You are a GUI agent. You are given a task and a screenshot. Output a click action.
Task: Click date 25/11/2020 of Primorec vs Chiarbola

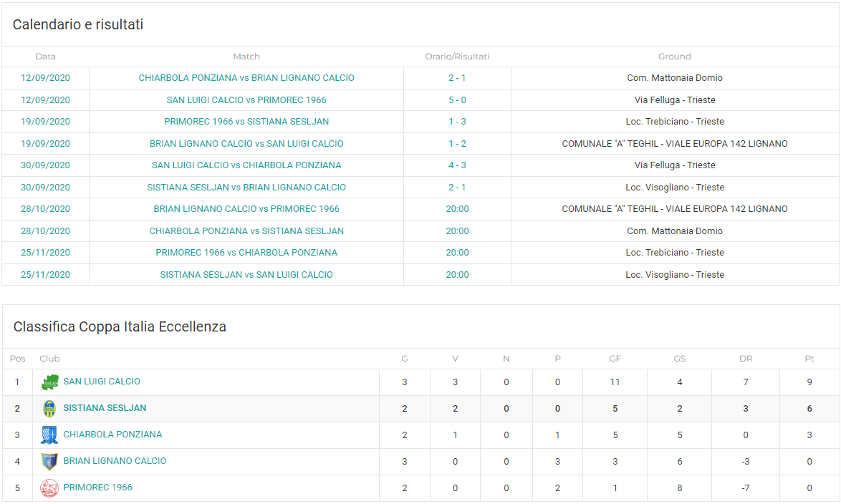point(46,253)
